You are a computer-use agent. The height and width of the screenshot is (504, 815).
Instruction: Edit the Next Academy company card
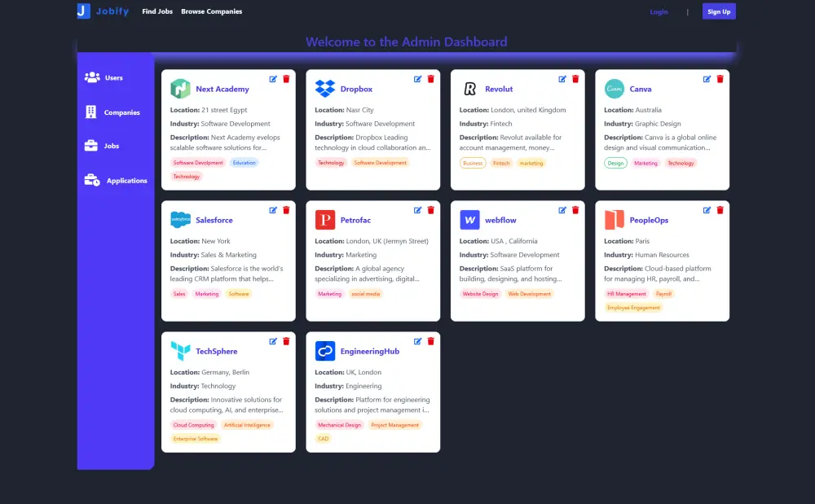click(273, 79)
